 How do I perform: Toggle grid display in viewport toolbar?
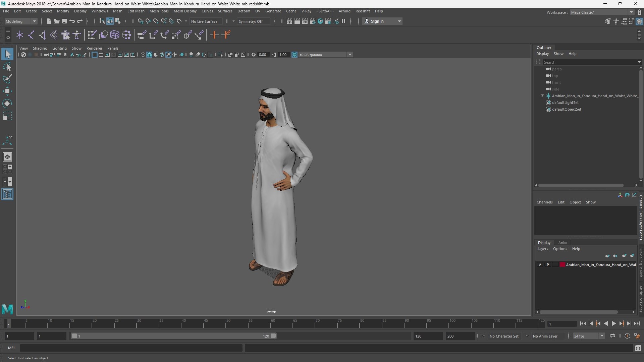click(95, 55)
